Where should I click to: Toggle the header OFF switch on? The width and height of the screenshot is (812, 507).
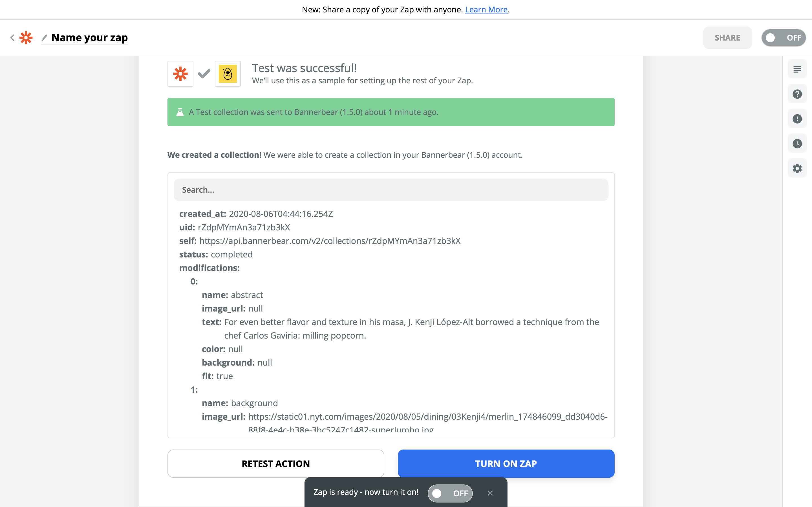[784, 37]
